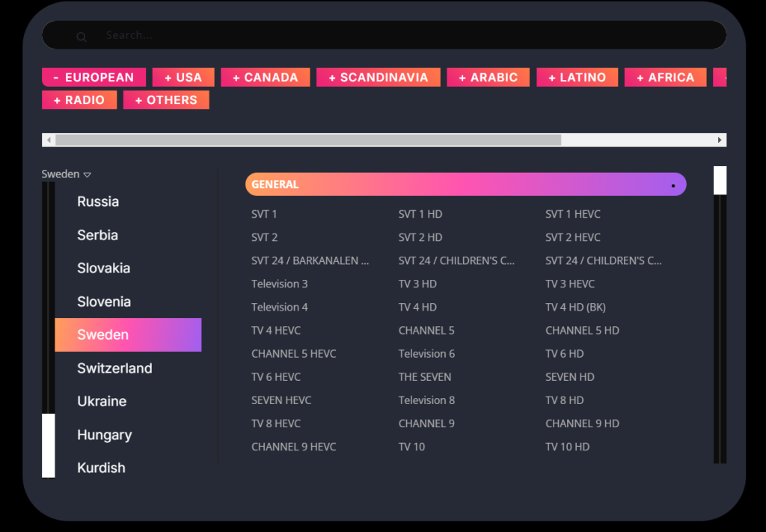Screen dimensions: 766x532
Task: Click the GENERAL group header
Action: (465, 184)
